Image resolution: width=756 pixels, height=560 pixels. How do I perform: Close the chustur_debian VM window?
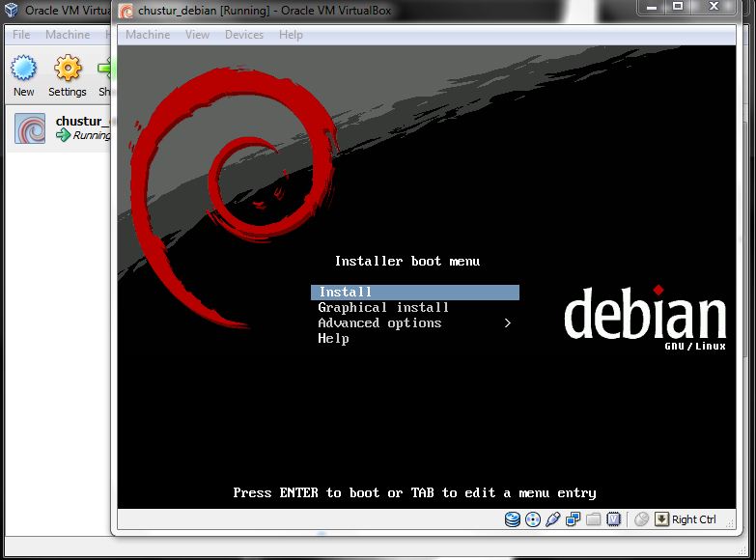click(x=714, y=7)
